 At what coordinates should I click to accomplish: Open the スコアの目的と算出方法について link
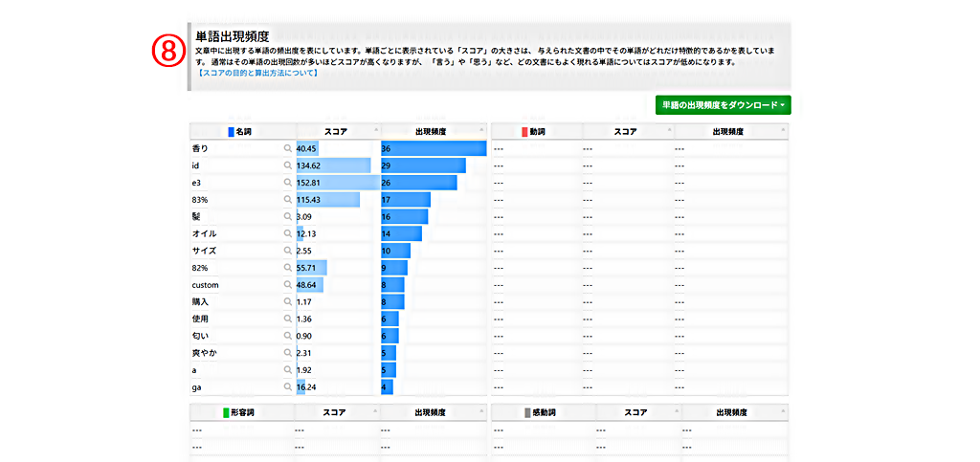click(257, 73)
